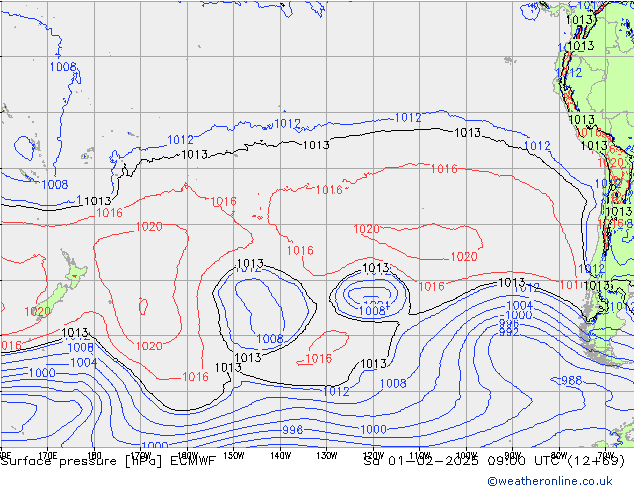This screenshot has height=490, width=634.
Task: Select the 988 isobar label
Action: [572, 380]
